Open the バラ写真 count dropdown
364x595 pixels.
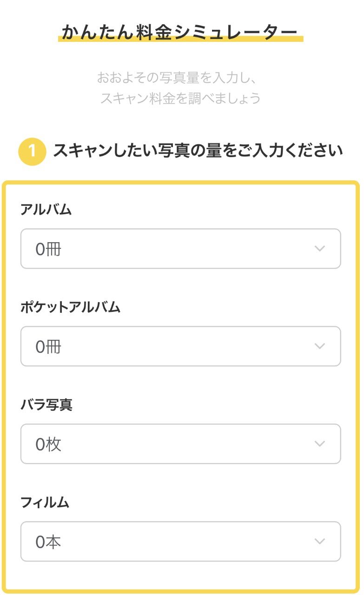point(180,444)
